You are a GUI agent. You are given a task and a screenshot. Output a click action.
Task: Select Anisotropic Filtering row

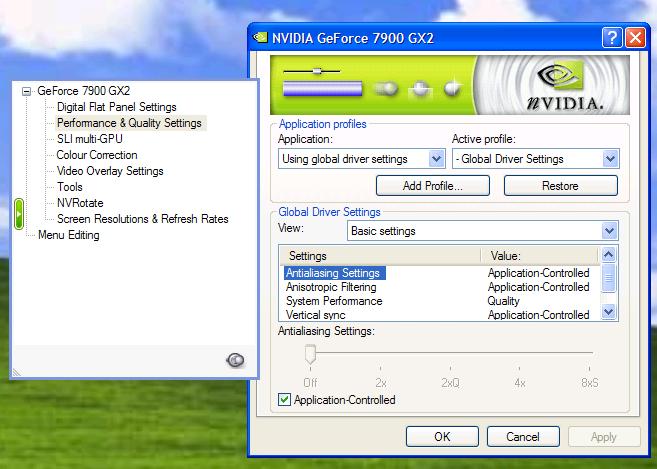pyautogui.click(x=331, y=287)
